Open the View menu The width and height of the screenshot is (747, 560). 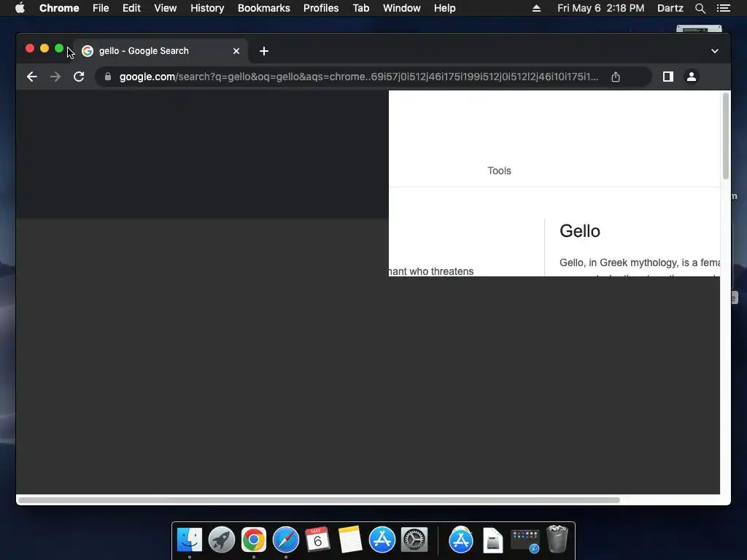pos(166,8)
